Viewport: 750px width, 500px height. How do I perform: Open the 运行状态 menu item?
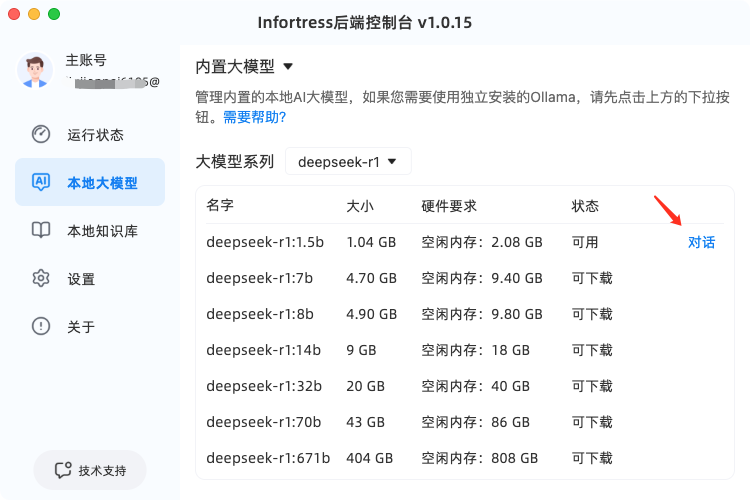click(x=90, y=134)
